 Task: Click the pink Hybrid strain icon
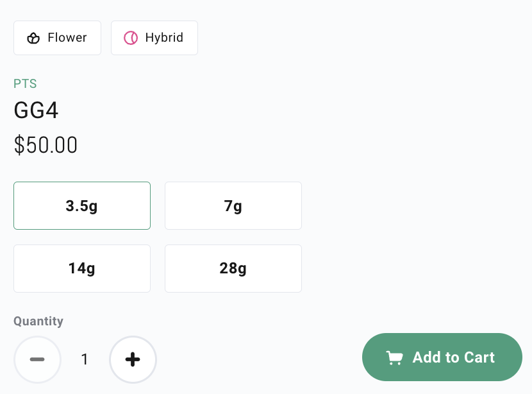pos(131,38)
